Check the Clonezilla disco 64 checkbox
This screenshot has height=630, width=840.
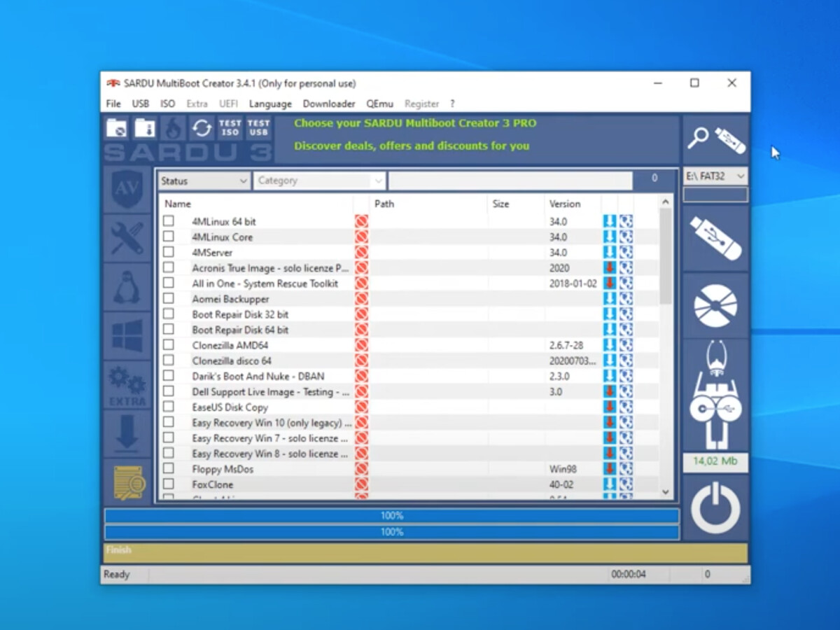click(169, 360)
